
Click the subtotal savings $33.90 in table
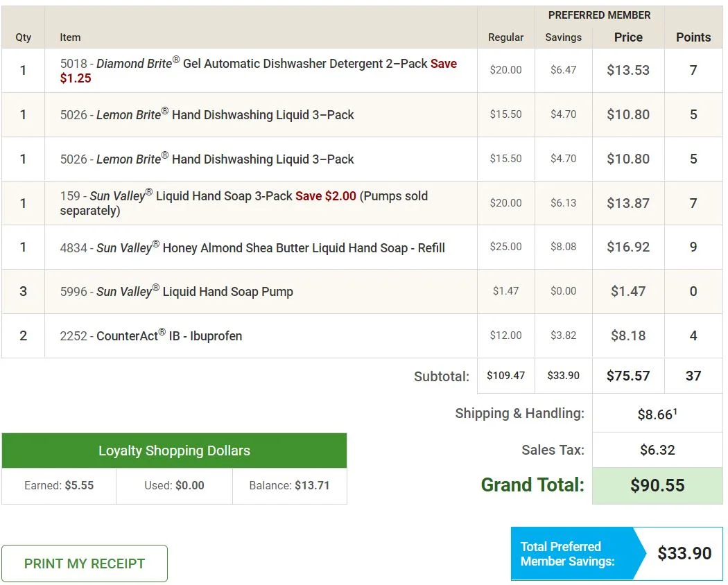click(563, 375)
